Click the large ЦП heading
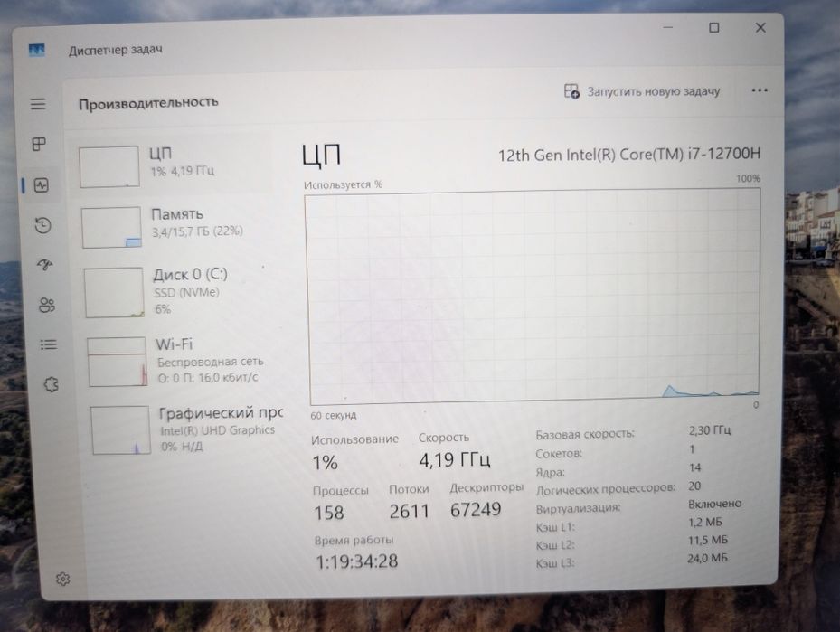Image resolution: width=840 pixels, height=632 pixels. pyautogui.click(x=321, y=156)
